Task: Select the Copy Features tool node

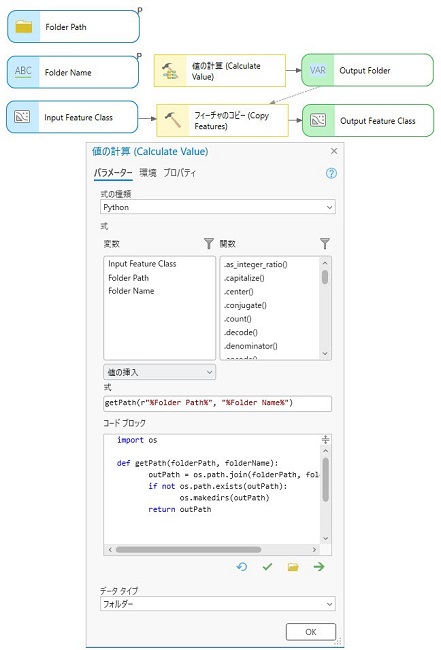Action: pos(222,121)
